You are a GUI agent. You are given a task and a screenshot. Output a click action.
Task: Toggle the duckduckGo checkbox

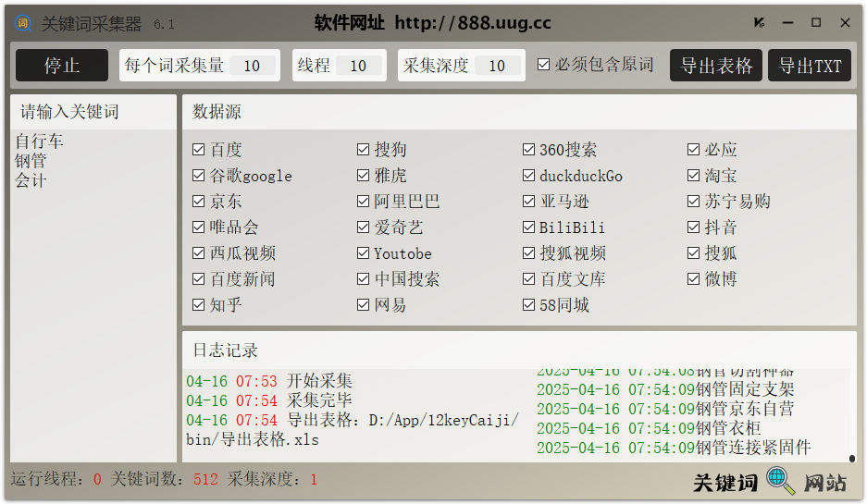(528, 175)
